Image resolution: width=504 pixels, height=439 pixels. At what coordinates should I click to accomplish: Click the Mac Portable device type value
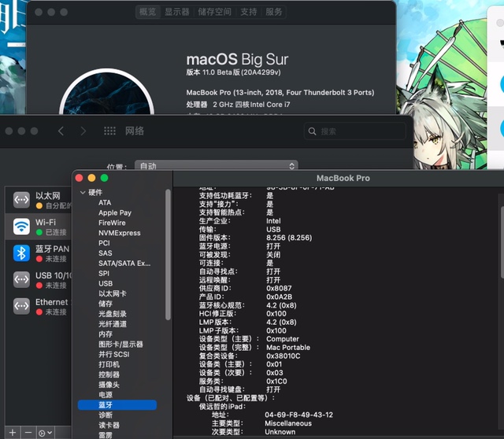pyautogui.click(x=288, y=348)
